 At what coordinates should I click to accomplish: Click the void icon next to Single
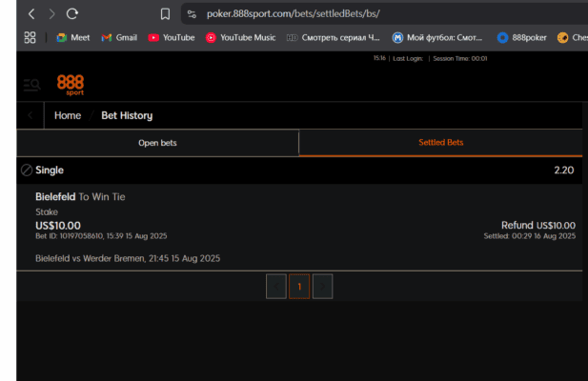click(26, 170)
